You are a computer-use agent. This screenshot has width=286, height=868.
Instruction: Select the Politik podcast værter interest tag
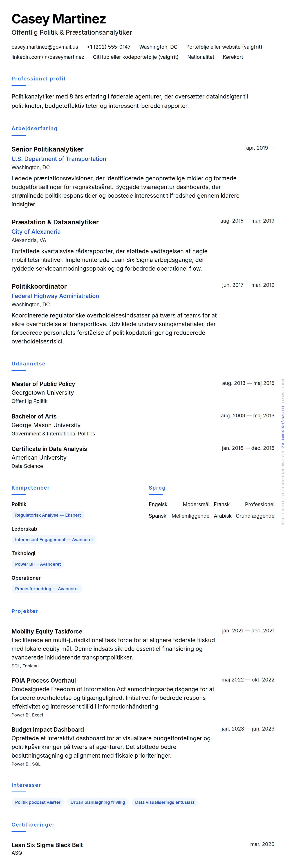(x=38, y=802)
